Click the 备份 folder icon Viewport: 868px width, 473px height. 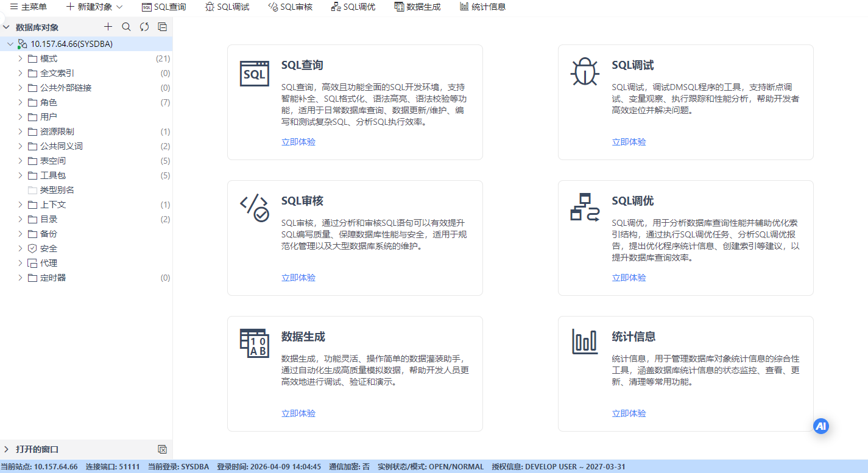[32, 234]
